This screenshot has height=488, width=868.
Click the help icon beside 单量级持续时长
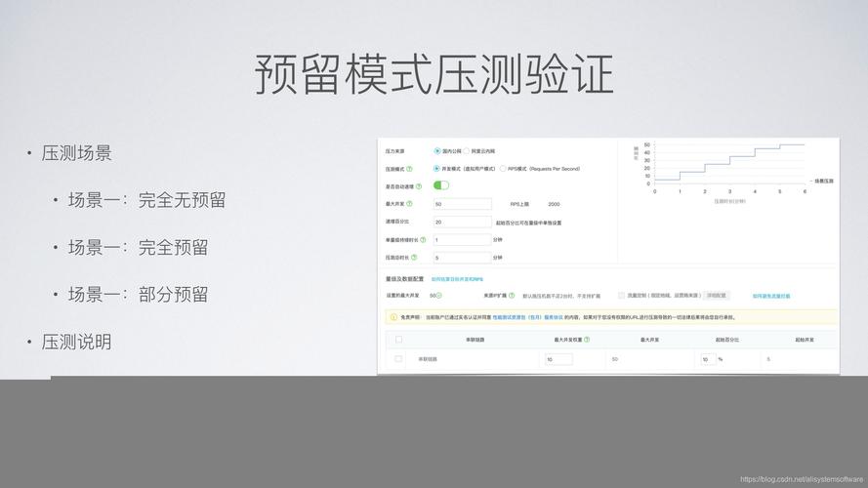pos(423,239)
